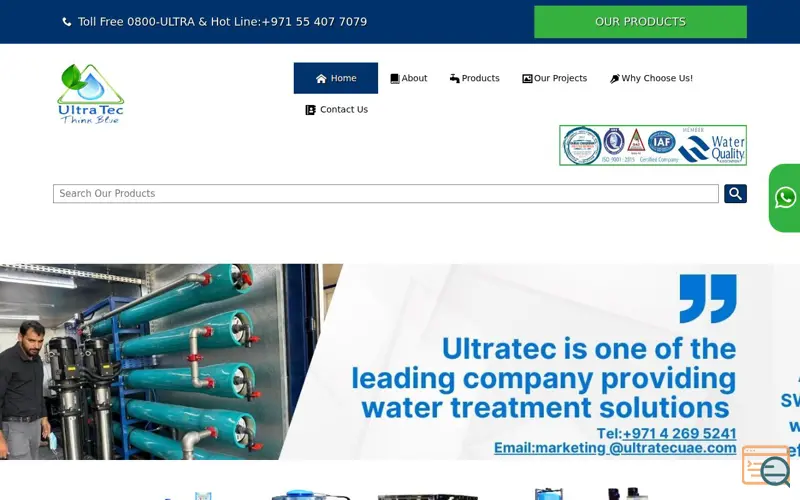Open the green OUR PRODUCTS button
This screenshot has width=800, height=500.
coord(640,22)
